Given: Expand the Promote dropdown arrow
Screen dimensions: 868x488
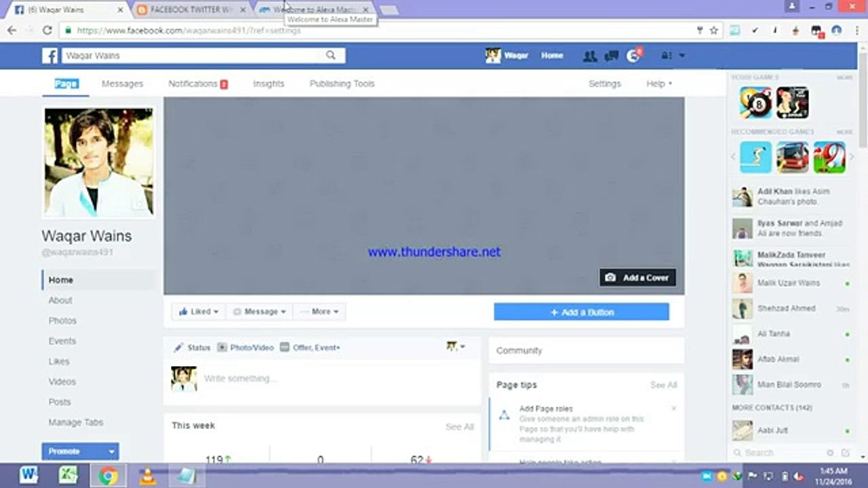Looking at the screenshot, I should click(x=112, y=451).
